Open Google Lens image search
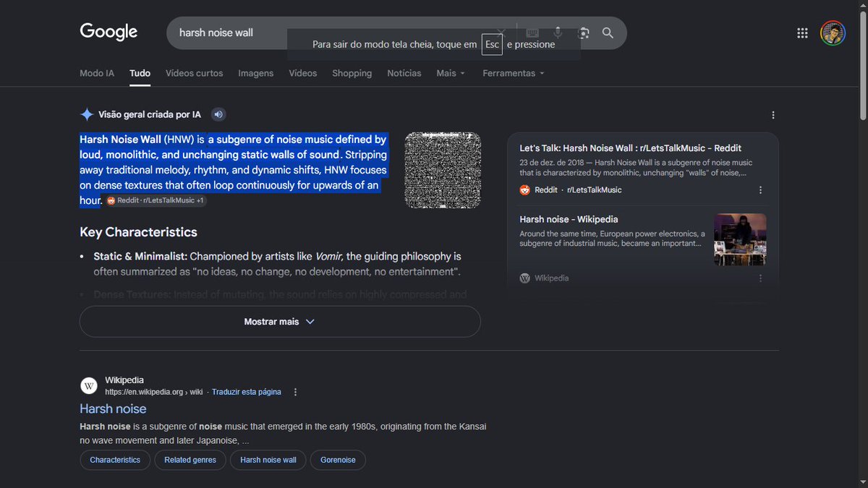Image resolution: width=868 pixels, height=488 pixels. point(583,33)
